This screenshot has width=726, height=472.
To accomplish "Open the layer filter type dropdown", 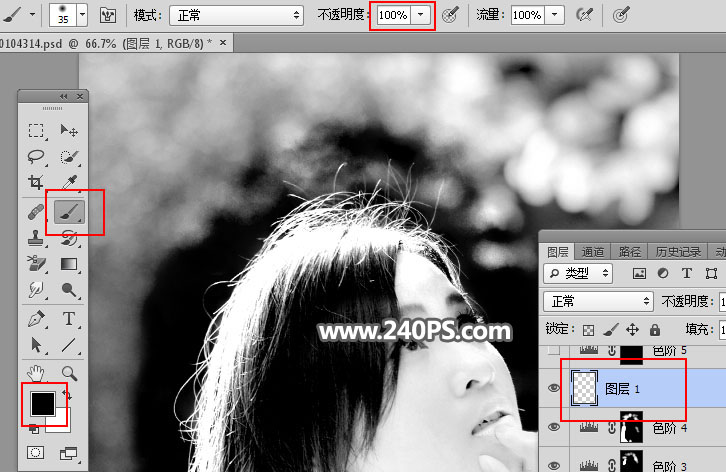I will click(578, 274).
